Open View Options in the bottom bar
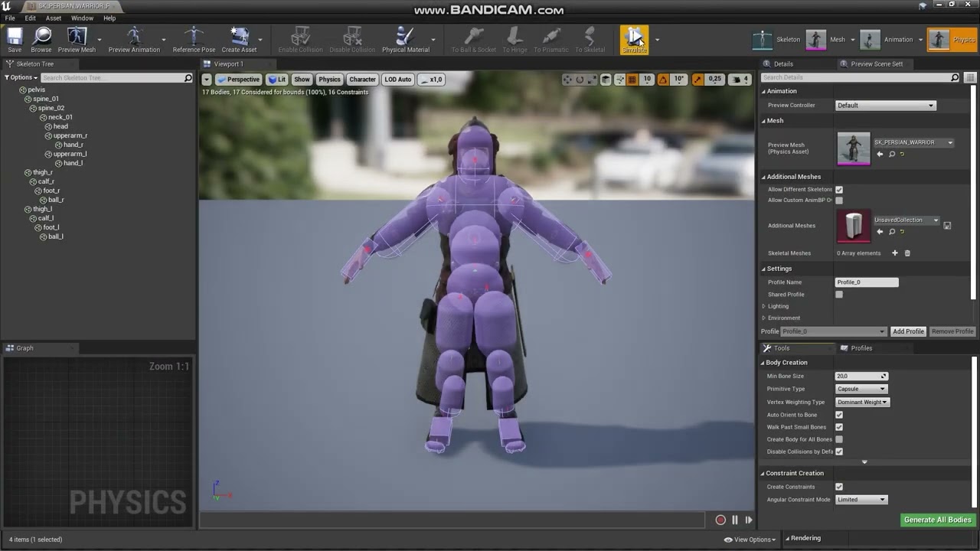Screen dimensions: 980x551 click(750, 540)
